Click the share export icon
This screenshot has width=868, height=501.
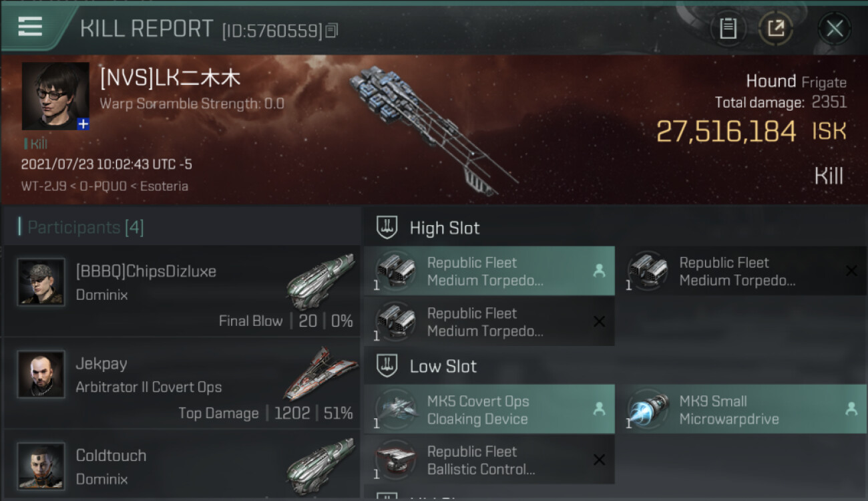775,29
